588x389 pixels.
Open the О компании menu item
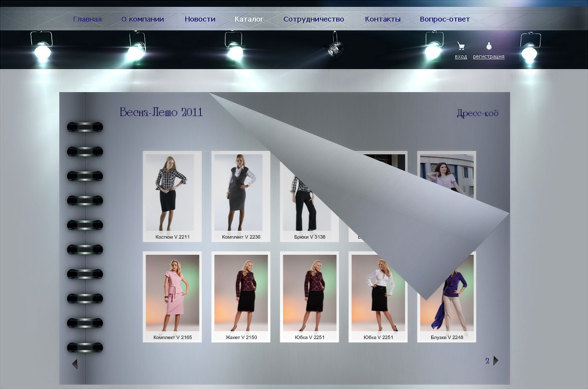click(x=143, y=19)
